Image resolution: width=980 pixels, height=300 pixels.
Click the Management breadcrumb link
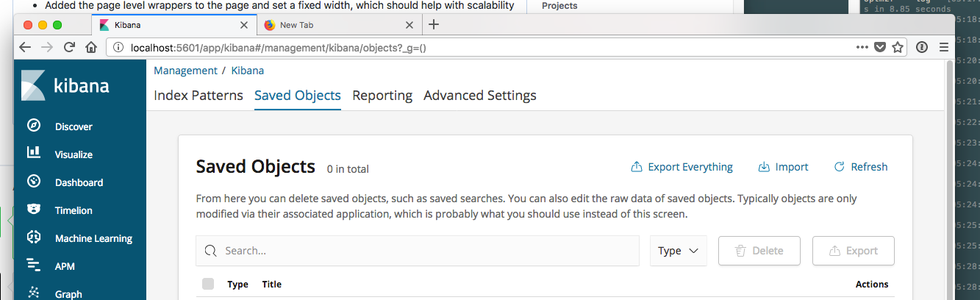point(185,71)
